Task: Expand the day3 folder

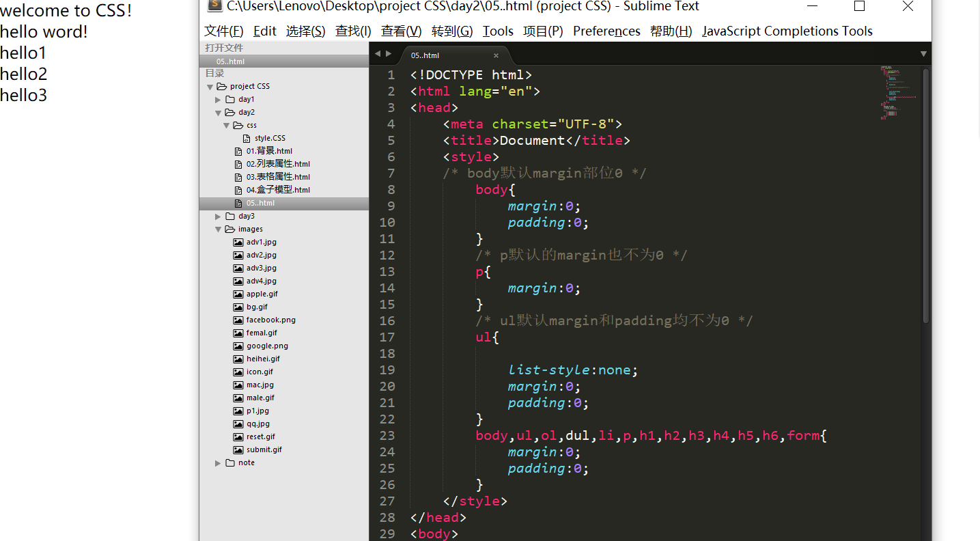Action: click(x=219, y=217)
